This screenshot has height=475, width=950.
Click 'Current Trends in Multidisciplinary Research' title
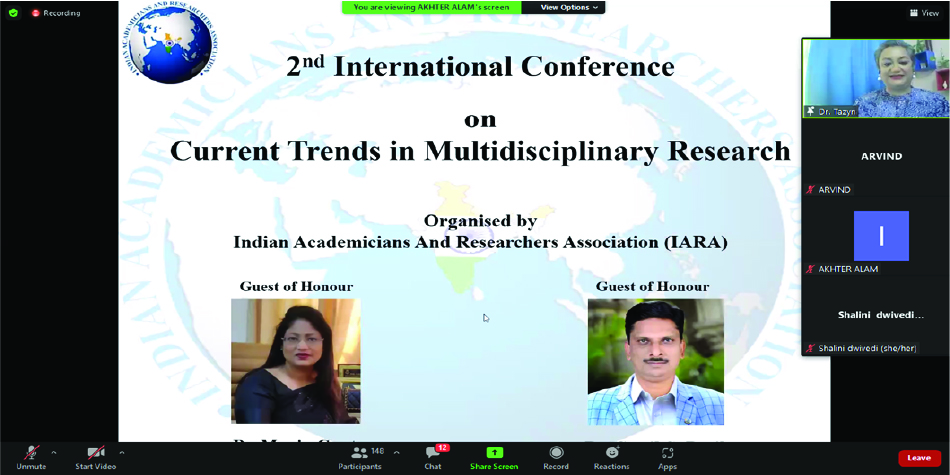pos(480,151)
